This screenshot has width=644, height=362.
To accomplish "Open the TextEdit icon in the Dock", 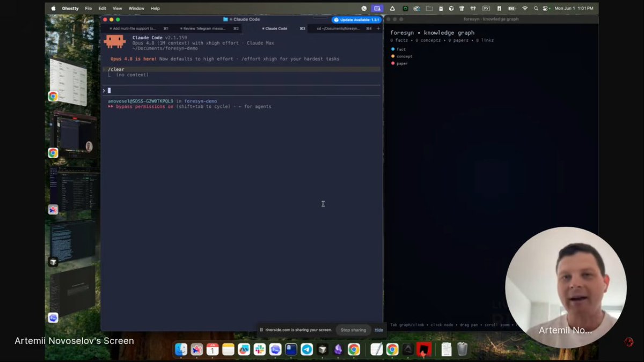I will point(377,350).
